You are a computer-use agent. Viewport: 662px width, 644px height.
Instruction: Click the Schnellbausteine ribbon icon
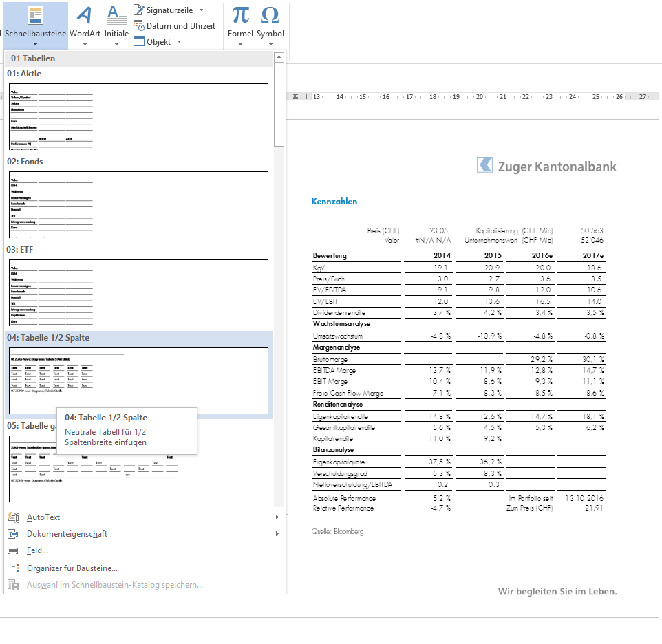(x=36, y=16)
